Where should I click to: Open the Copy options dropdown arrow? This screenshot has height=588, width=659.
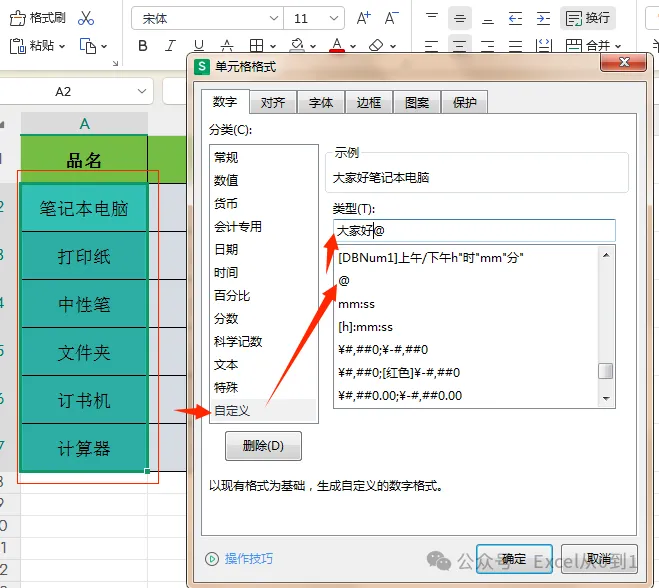pyautogui.click(x=104, y=46)
